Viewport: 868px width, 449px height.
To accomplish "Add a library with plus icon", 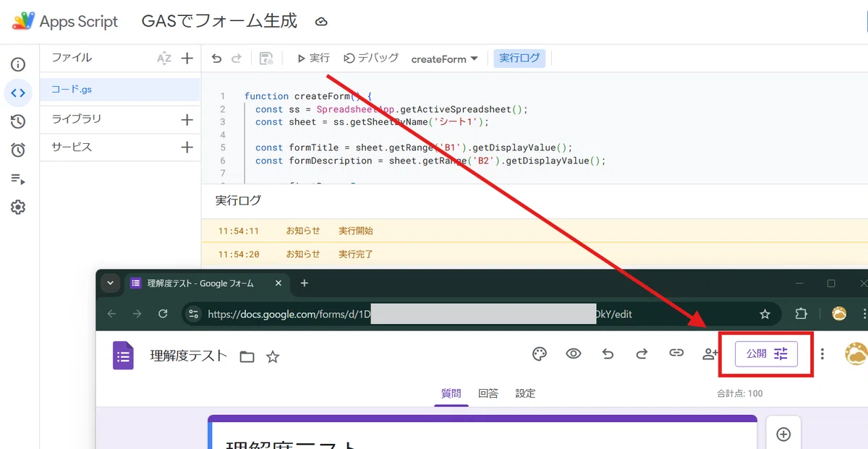I will pyautogui.click(x=187, y=119).
